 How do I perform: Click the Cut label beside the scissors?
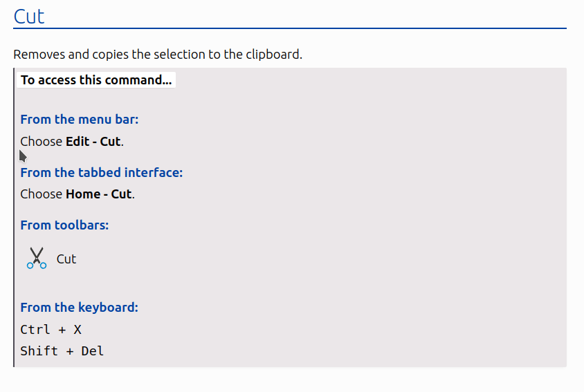pos(66,259)
